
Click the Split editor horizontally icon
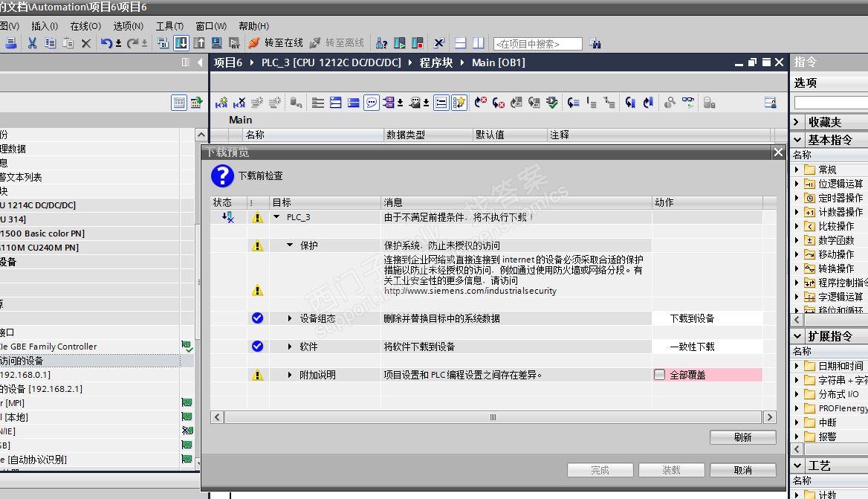point(460,42)
